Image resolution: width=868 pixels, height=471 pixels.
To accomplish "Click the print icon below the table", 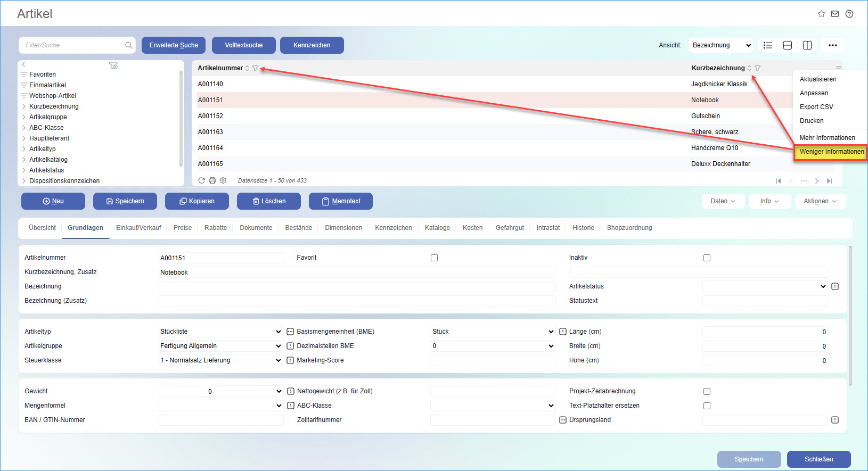I will (212, 180).
